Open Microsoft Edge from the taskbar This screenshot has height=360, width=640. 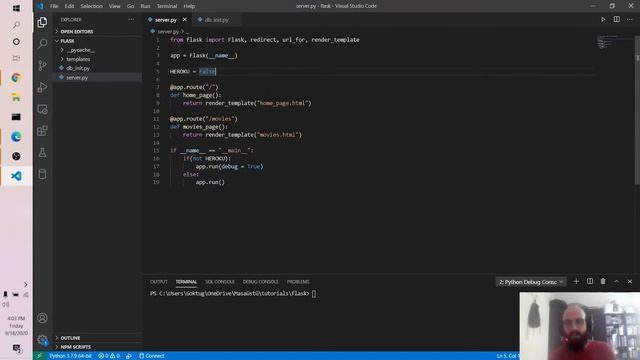[x=16, y=137]
